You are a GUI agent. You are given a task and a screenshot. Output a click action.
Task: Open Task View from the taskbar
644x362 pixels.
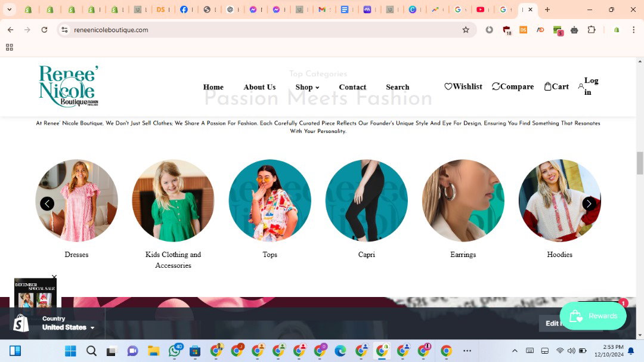click(x=112, y=351)
